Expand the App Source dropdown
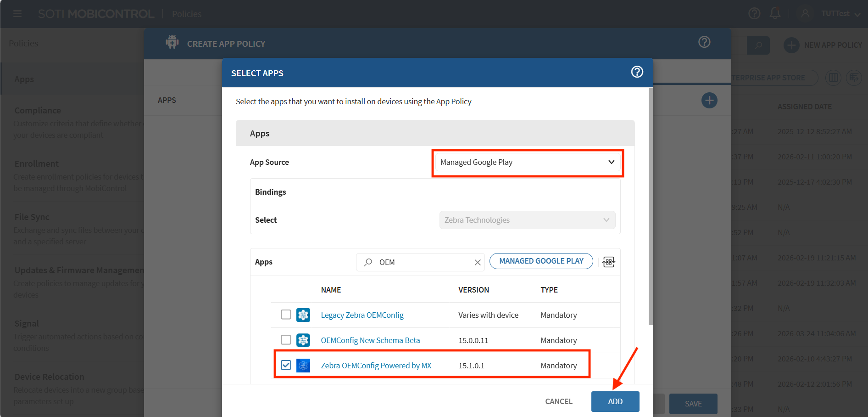 coord(528,162)
